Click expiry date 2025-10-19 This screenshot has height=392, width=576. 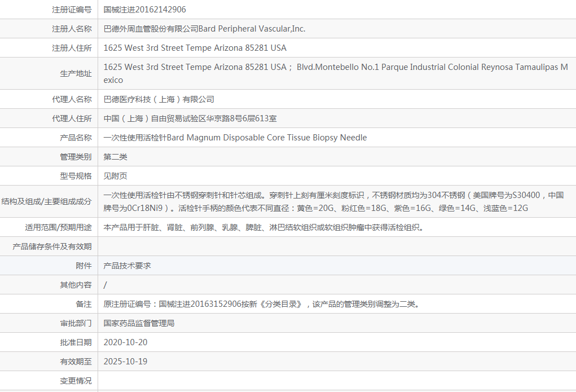pyautogui.click(x=125, y=362)
